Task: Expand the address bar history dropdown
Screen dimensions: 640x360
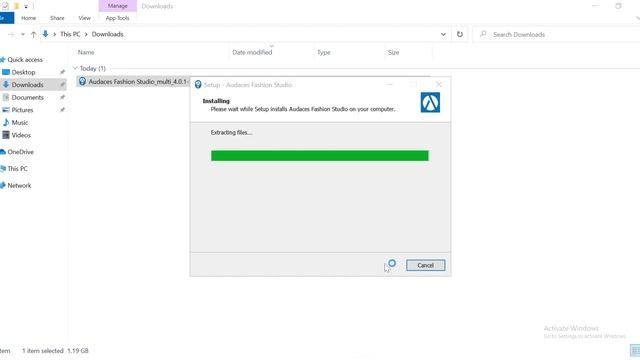Action: click(x=443, y=34)
